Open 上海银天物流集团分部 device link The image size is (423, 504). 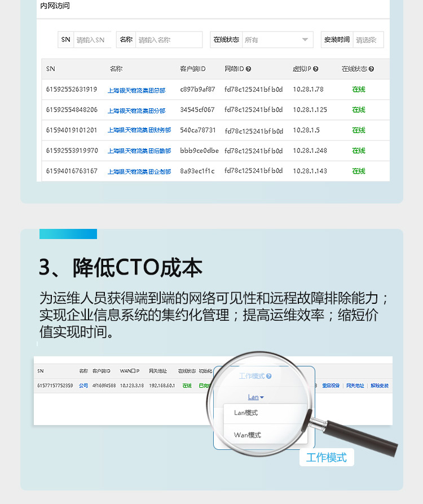[136, 110]
